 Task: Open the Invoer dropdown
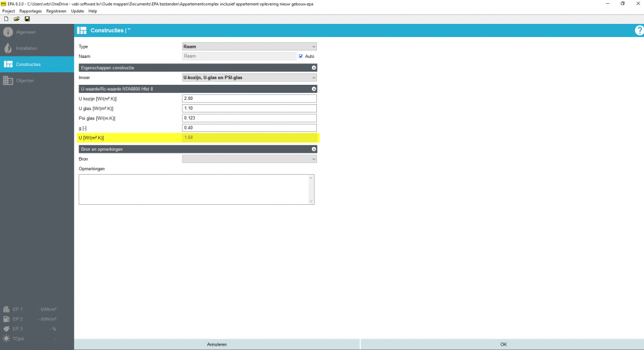249,77
